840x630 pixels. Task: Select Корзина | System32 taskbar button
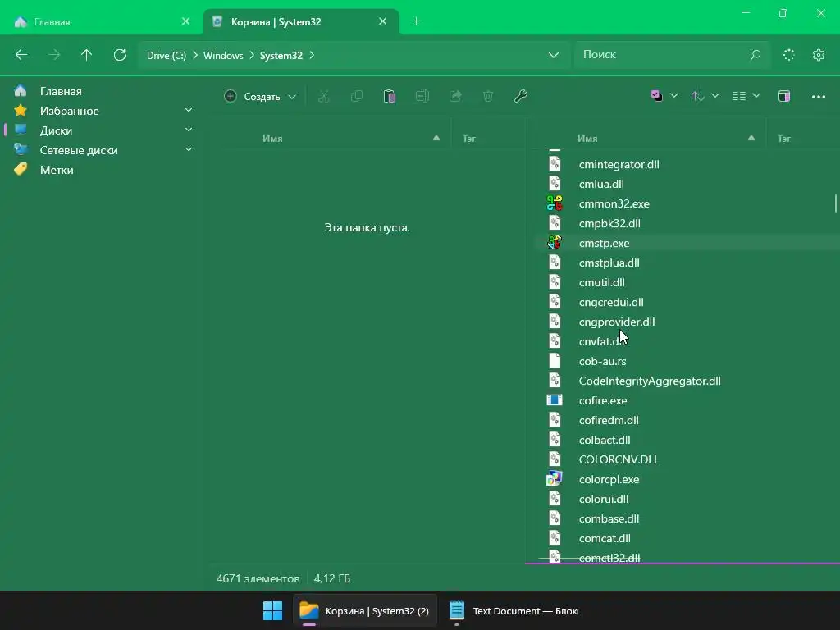(x=365, y=610)
